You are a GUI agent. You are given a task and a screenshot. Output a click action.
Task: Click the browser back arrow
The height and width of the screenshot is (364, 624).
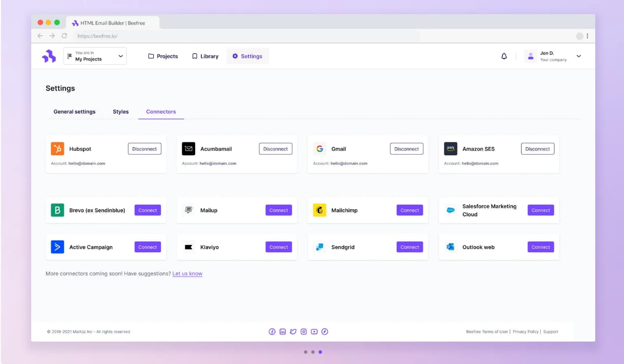pos(40,36)
